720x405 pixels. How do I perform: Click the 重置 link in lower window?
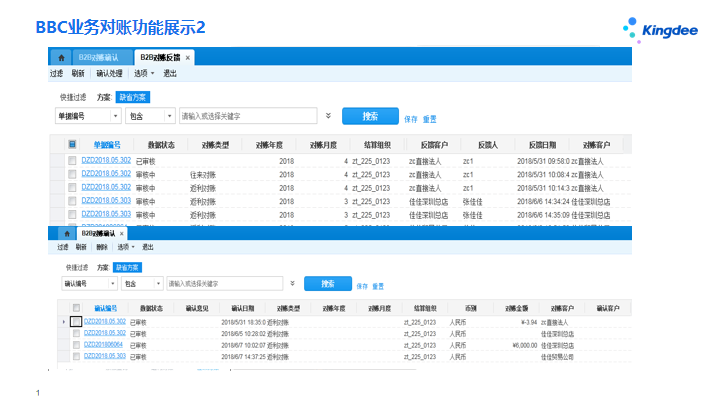(x=378, y=286)
